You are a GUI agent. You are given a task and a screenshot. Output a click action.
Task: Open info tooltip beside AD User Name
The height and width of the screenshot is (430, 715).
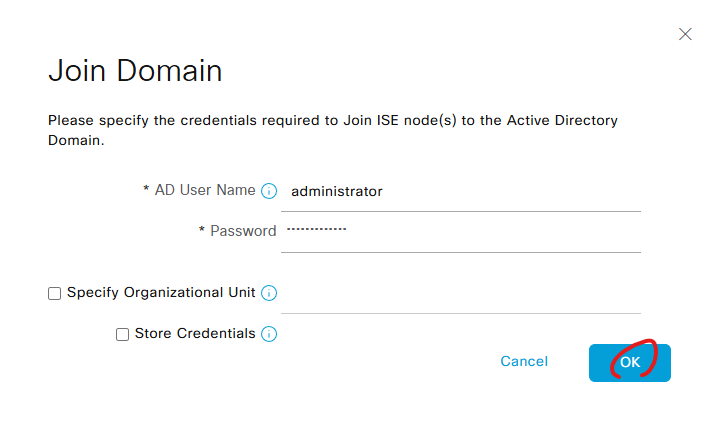click(268, 191)
